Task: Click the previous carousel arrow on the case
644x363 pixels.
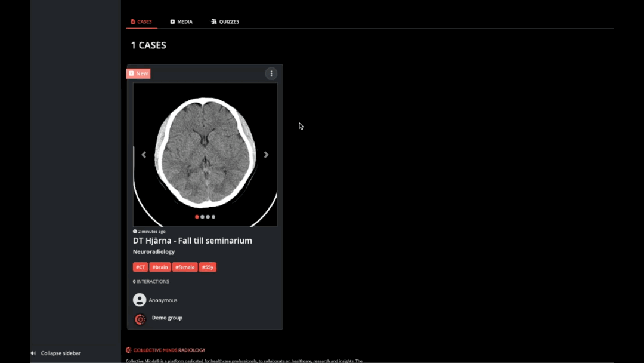Action: point(144,154)
